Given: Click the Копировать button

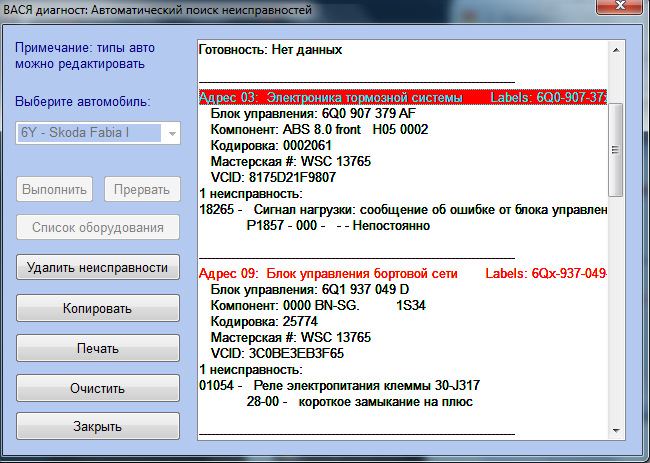Looking at the screenshot, I should [x=98, y=308].
